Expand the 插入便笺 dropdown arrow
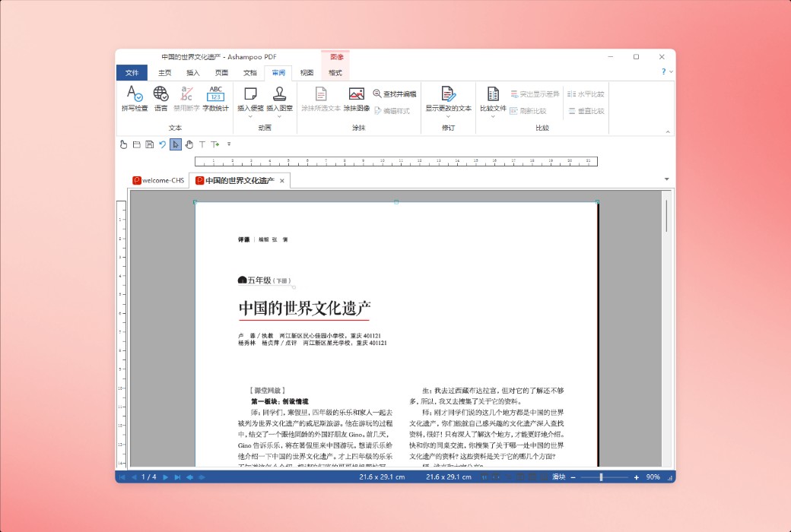Image resolution: width=791 pixels, height=532 pixels. point(249,116)
